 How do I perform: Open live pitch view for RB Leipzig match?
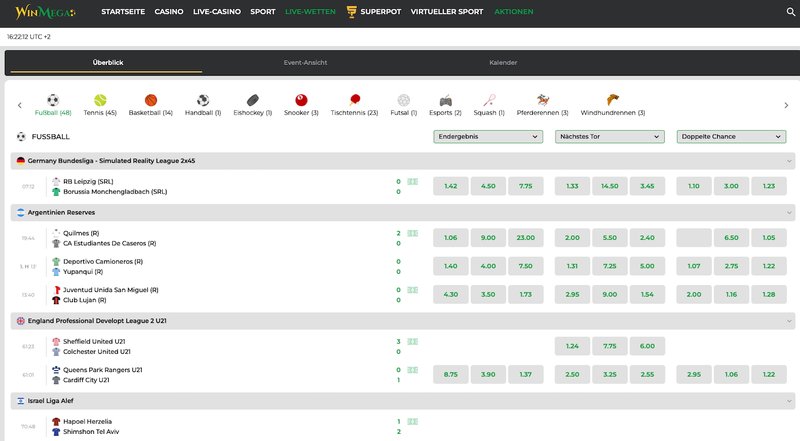413,181
